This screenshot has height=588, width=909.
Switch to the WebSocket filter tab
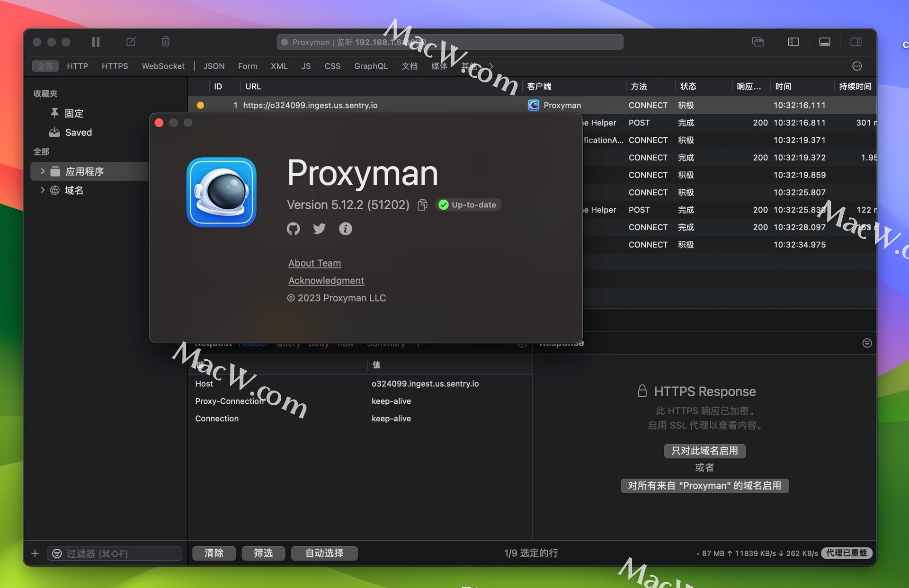[x=163, y=66]
